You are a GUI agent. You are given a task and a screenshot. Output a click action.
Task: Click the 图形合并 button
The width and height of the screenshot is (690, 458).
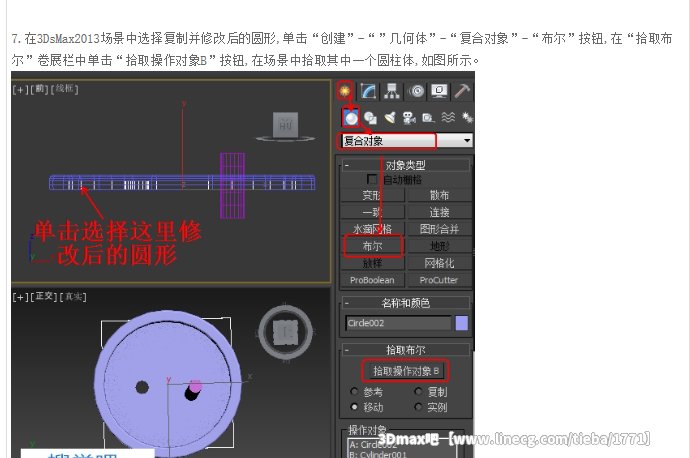[x=439, y=229]
